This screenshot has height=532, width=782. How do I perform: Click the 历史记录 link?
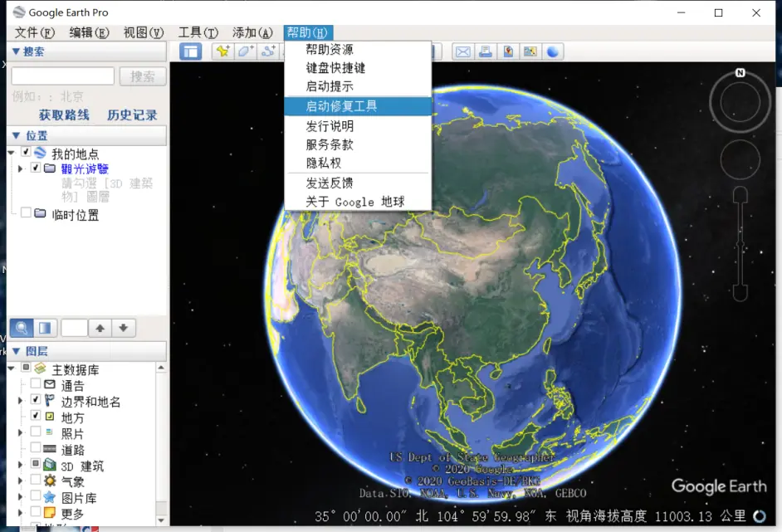click(x=132, y=115)
